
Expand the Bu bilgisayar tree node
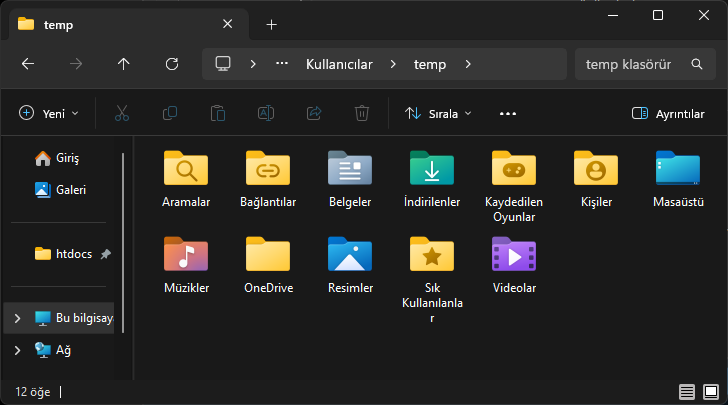[x=18, y=318]
